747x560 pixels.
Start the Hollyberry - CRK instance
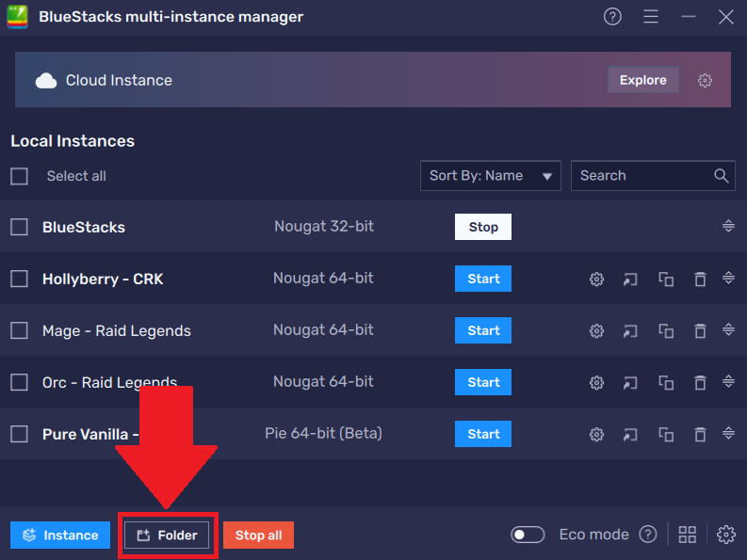[x=483, y=279]
